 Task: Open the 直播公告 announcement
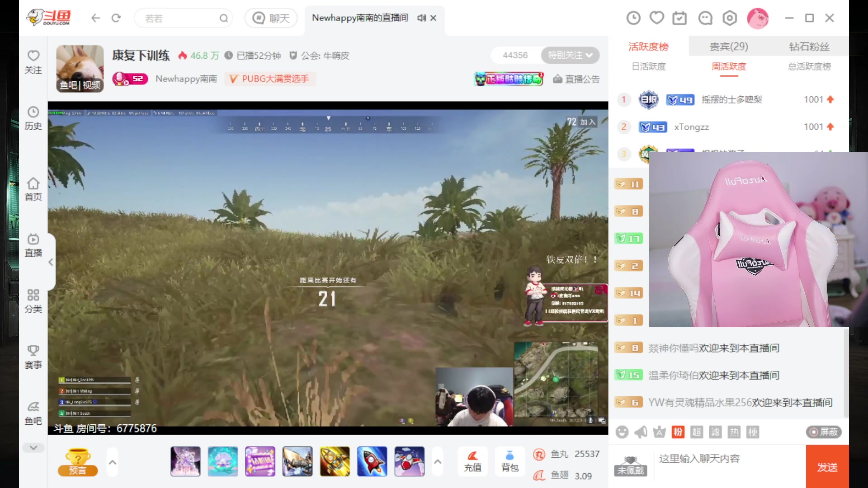click(x=576, y=79)
